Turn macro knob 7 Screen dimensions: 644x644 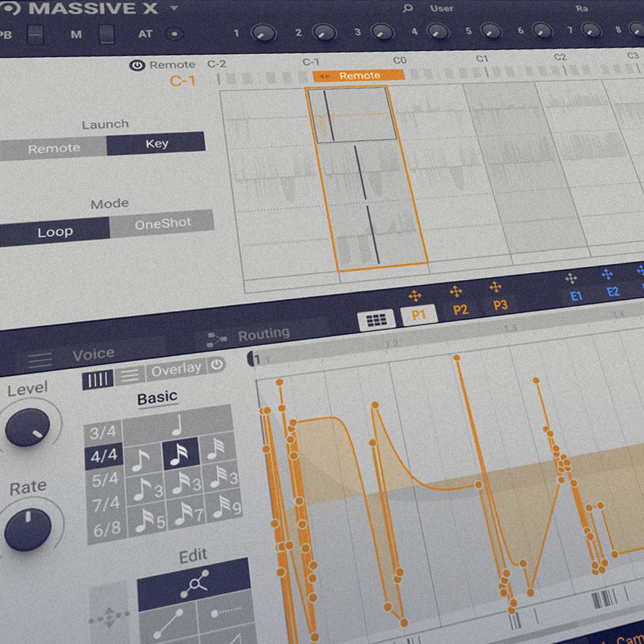591,29
